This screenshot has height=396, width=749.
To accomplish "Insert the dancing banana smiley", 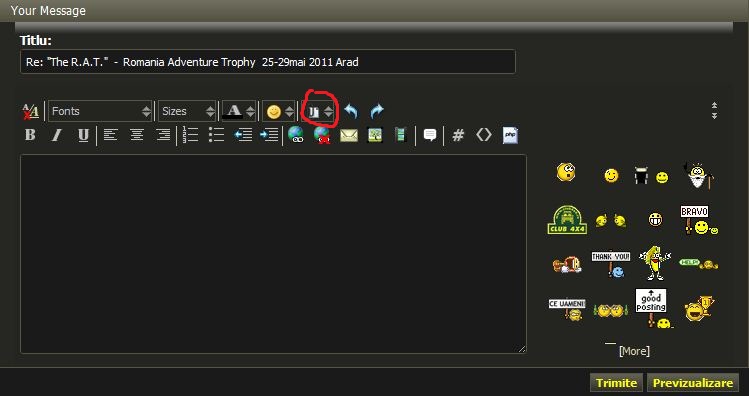I will pyautogui.click(x=655, y=263).
